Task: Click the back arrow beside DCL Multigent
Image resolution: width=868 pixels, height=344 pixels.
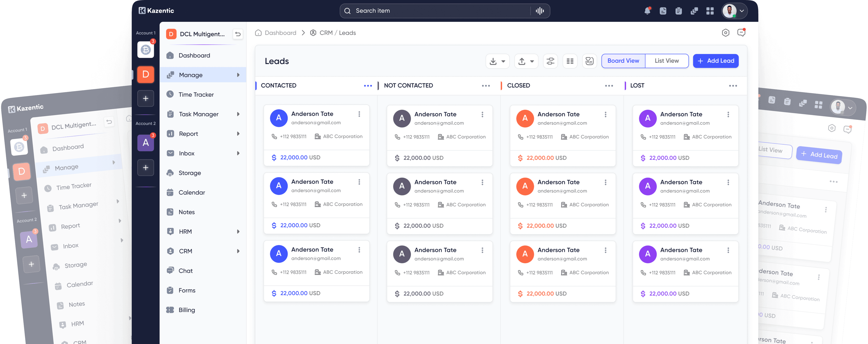Action: (x=238, y=34)
